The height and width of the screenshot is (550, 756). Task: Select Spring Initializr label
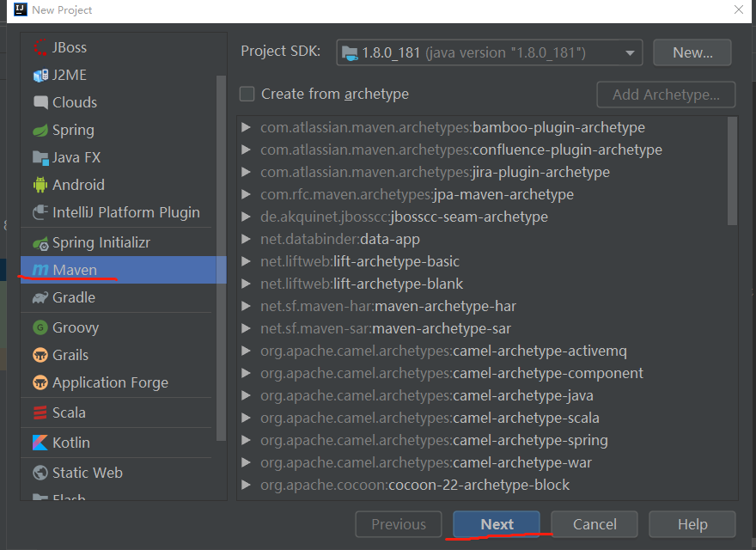click(101, 242)
